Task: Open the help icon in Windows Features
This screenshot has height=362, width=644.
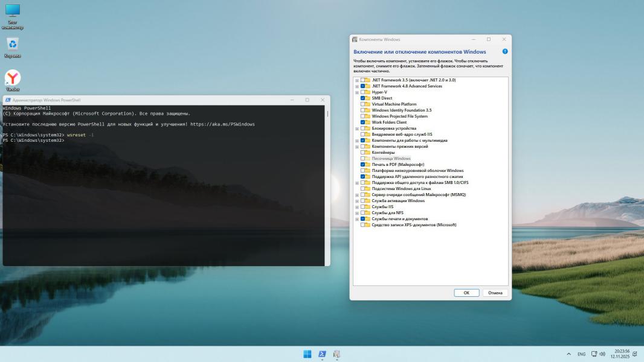Action: tap(505, 52)
